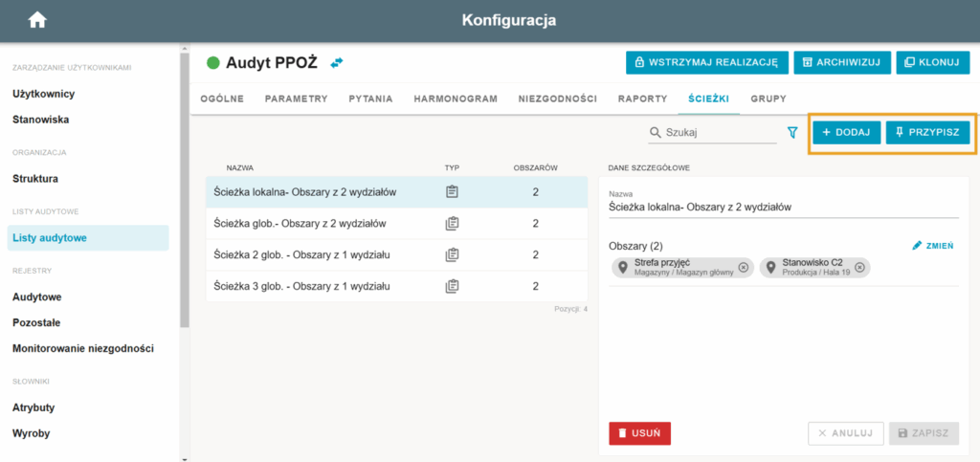This screenshot has width=980, height=462.
Task: Open the Grupy tab
Action: click(x=768, y=99)
